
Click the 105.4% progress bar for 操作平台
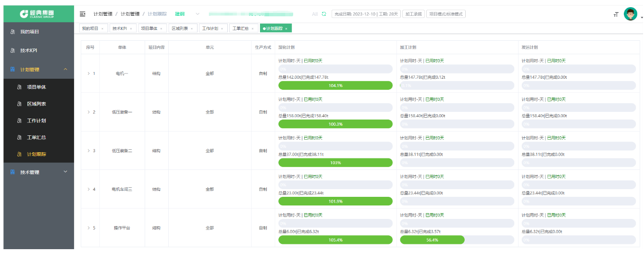[x=335, y=240]
